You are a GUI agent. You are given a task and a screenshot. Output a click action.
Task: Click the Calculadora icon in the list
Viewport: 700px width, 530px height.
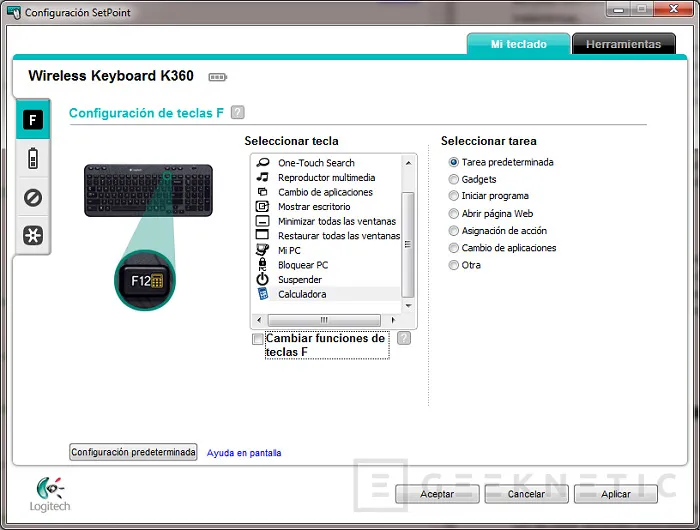point(263,294)
